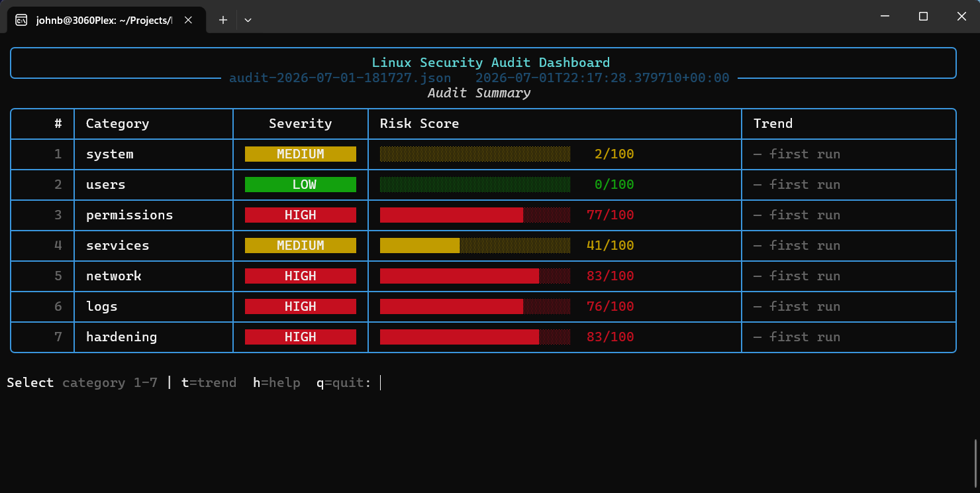This screenshot has width=980, height=493.
Task: Close the terminal window
Action: [x=961, y=16]
